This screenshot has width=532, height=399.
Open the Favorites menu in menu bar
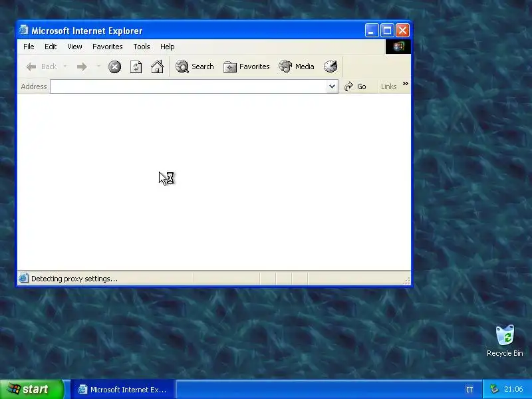click(x=108, y=47)
